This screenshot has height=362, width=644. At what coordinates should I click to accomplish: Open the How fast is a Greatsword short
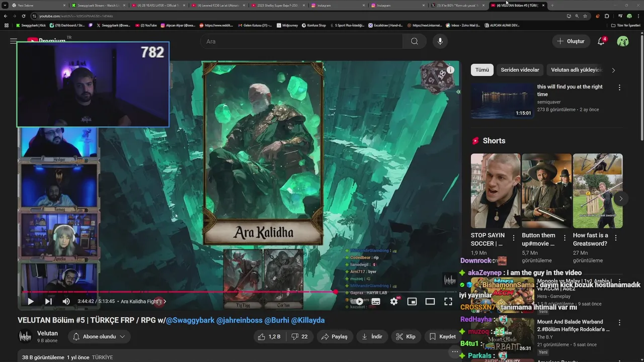[x=598, y=191]
